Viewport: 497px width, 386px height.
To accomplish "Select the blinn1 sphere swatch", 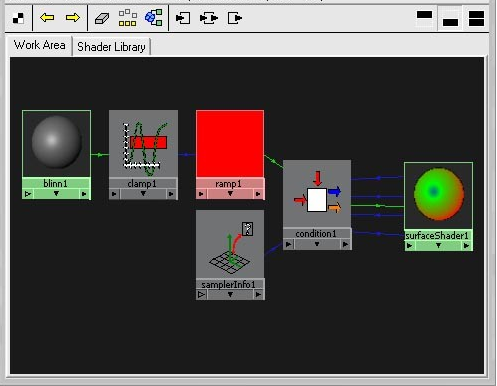I will coord(56,144).
